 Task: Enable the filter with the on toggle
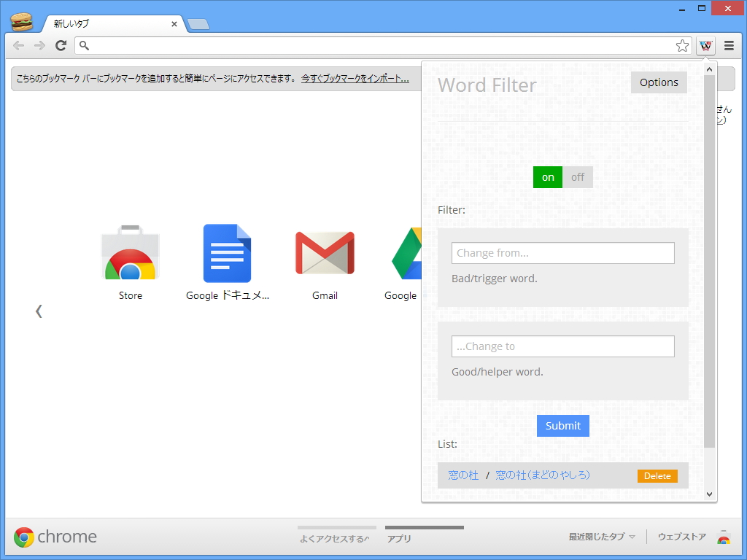pyautogui.click(x=548, y=176)
